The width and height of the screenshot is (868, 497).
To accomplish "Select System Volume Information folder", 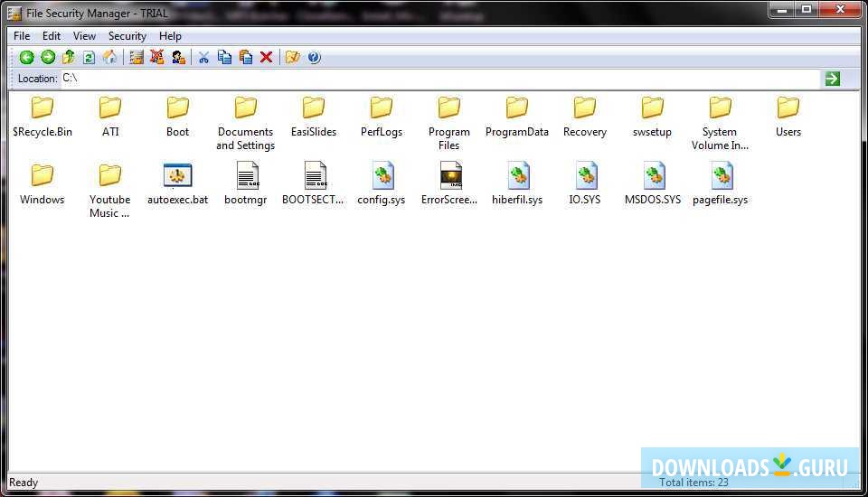I will tap(720, 124).
